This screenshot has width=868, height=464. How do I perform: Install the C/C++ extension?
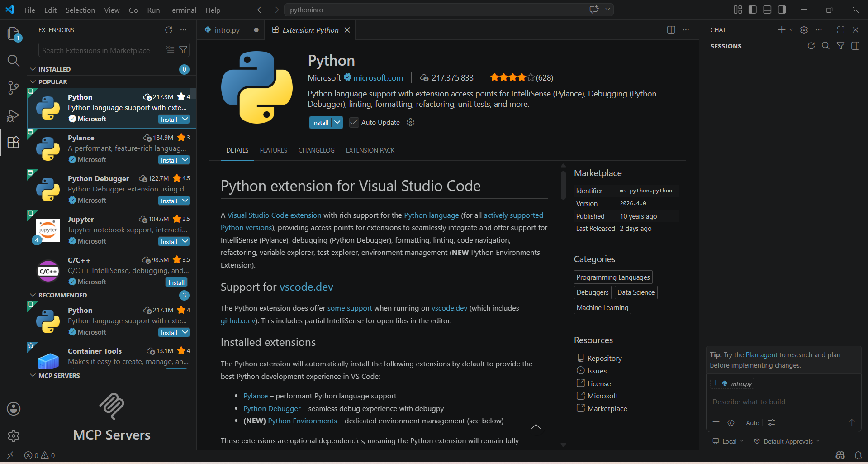tap(176, 282)
